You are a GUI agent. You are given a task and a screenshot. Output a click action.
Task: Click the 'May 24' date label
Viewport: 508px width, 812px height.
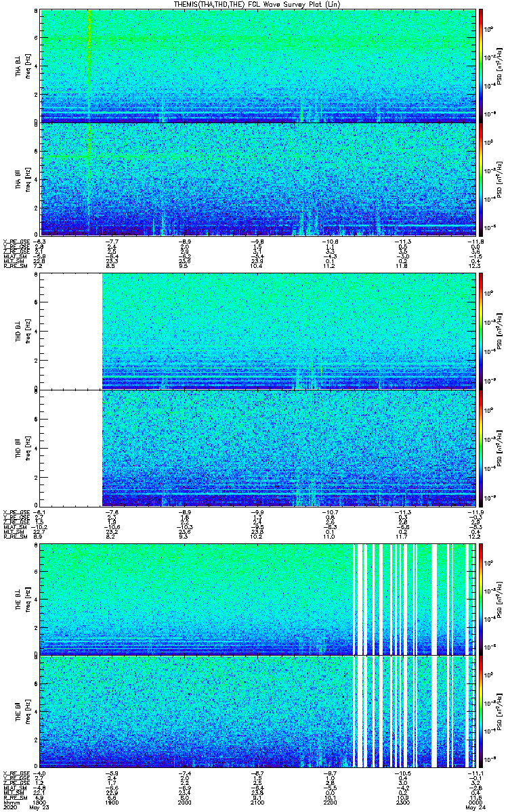(x=475, y=808)
